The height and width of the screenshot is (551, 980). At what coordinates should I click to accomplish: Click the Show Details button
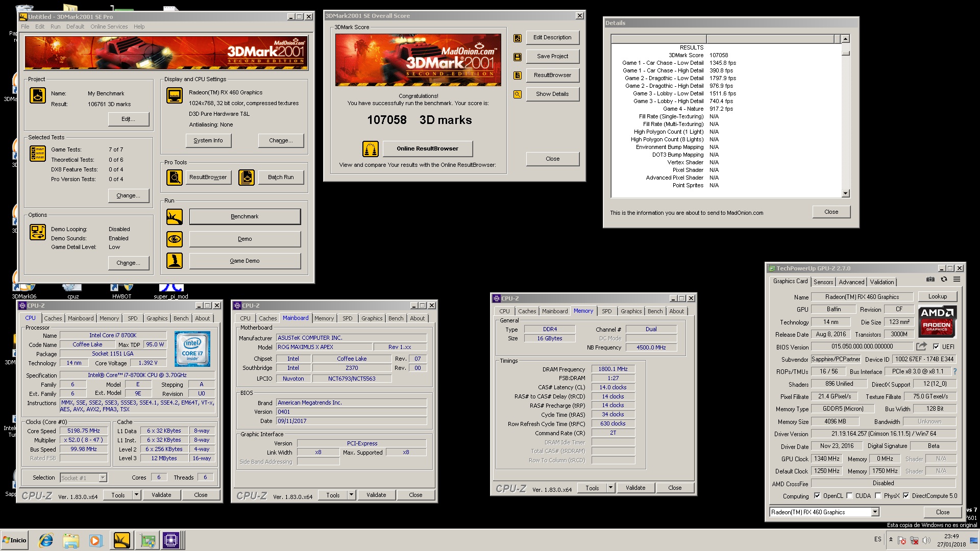point(552,94)
